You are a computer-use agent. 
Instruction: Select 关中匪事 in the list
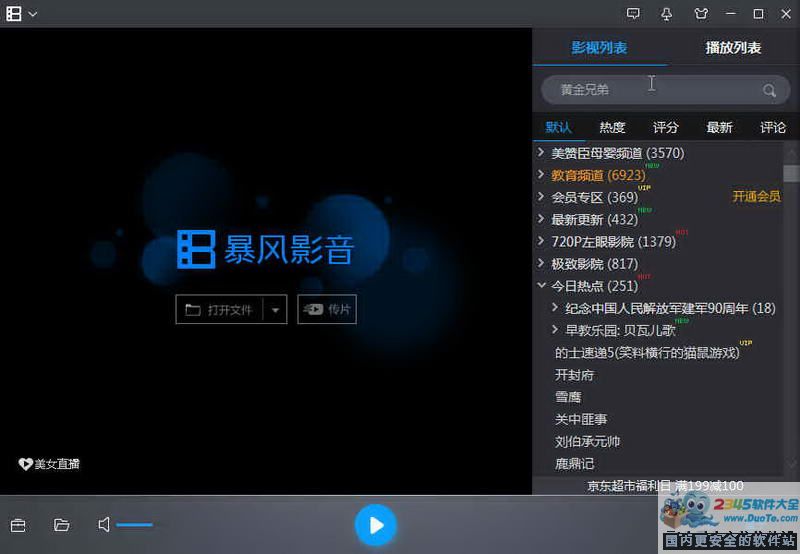(x=581, y=419)
